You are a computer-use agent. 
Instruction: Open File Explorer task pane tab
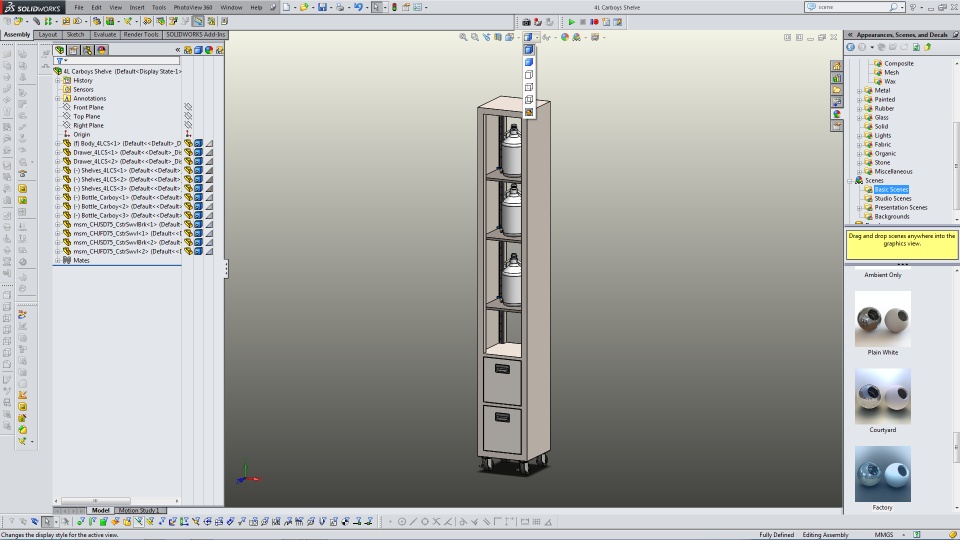click(836, 89)
